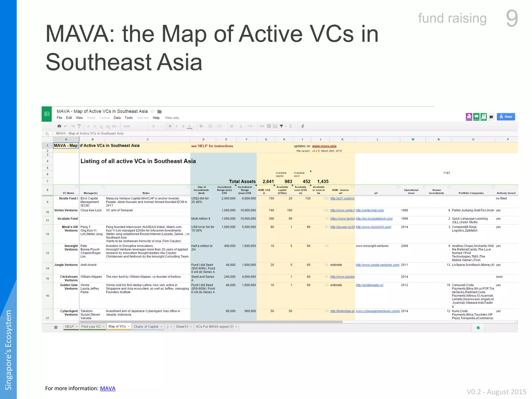The height and width of the screenshot is (399, 532).
Task: Open the font size 12 dropdown
Action: coord(157,126)
